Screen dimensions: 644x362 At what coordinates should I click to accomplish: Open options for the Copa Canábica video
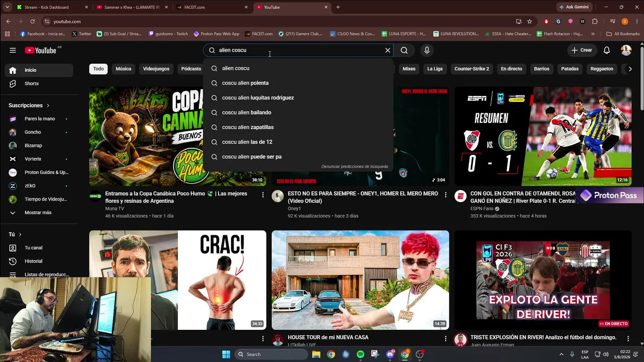[x=263, y=195]
